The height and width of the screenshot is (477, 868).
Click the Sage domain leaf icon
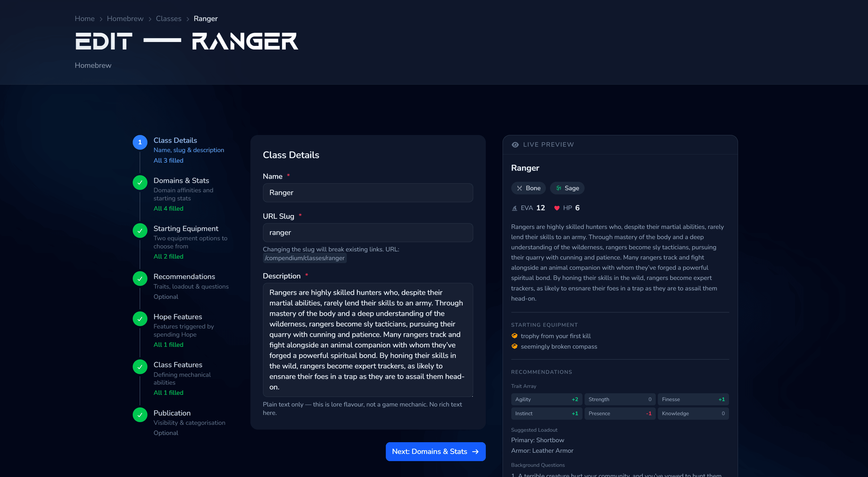tap(559, 188)
